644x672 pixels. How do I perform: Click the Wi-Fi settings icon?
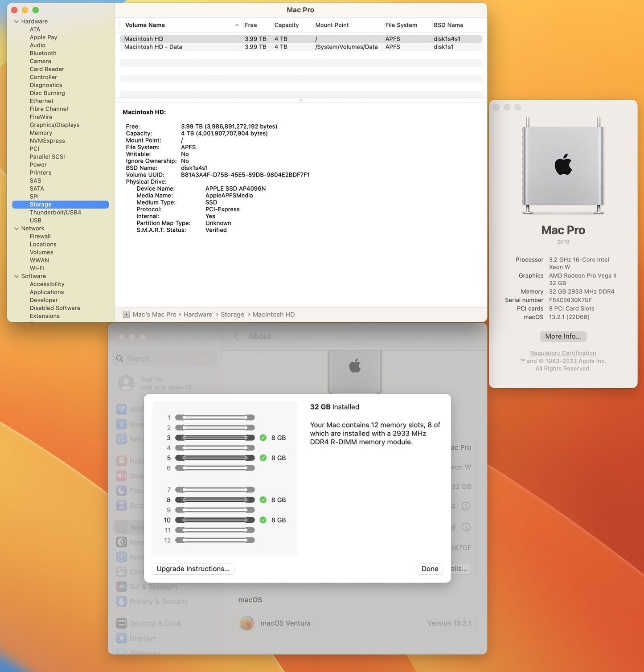122,410
